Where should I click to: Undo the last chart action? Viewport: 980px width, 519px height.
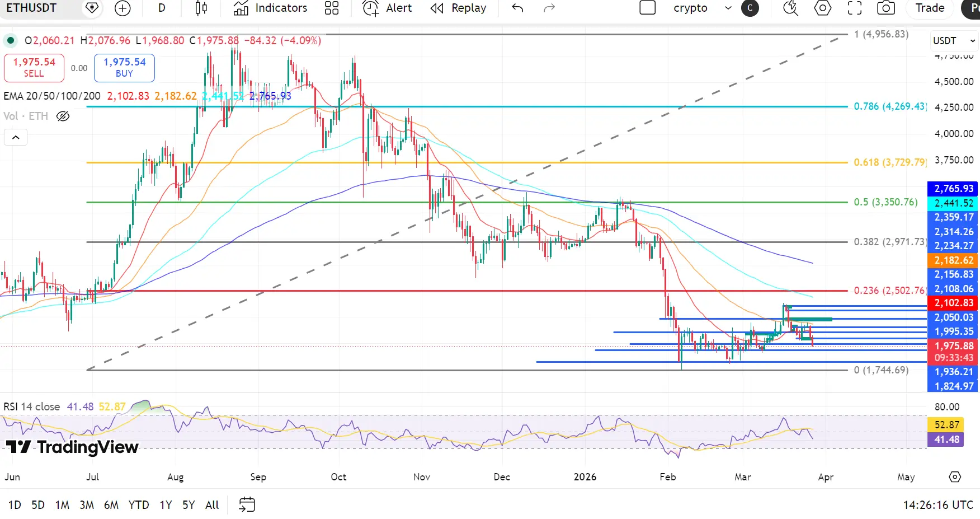pyautogui.click(x=517, y=8)
